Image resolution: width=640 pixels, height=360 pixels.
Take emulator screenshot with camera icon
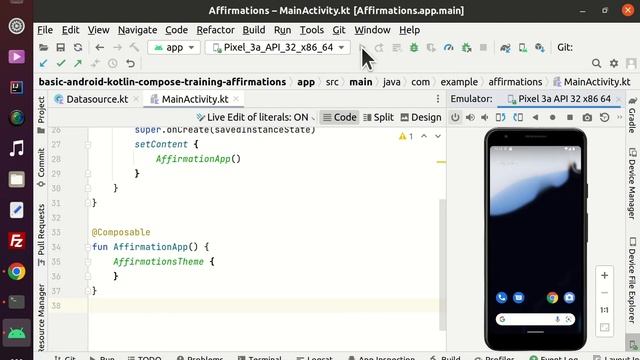point(587,118)
